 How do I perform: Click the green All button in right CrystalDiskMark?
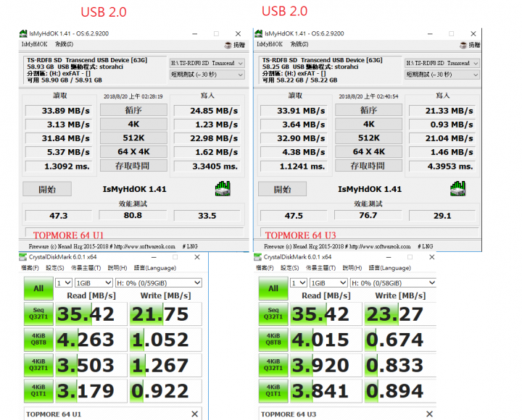click(x=273, y=288)
